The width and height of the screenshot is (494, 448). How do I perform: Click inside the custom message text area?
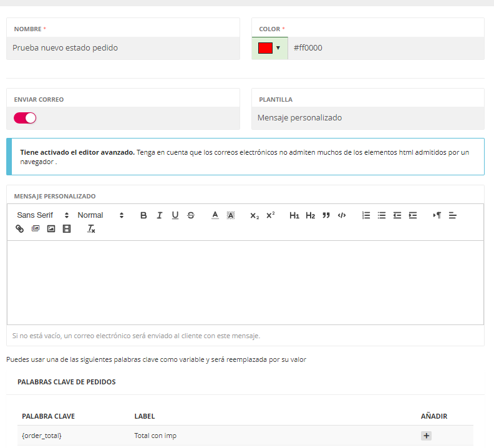pos(245,282)
